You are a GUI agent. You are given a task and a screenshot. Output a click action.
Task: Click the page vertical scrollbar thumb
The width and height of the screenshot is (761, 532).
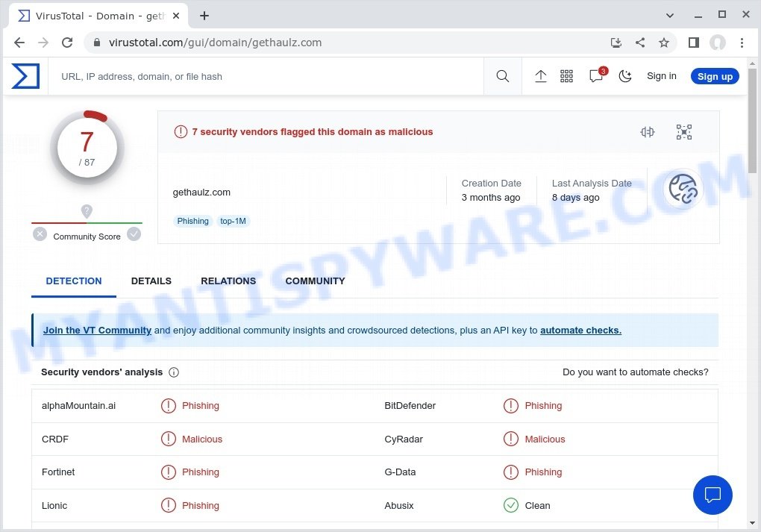pyautogui.click(x=752, y=120)
